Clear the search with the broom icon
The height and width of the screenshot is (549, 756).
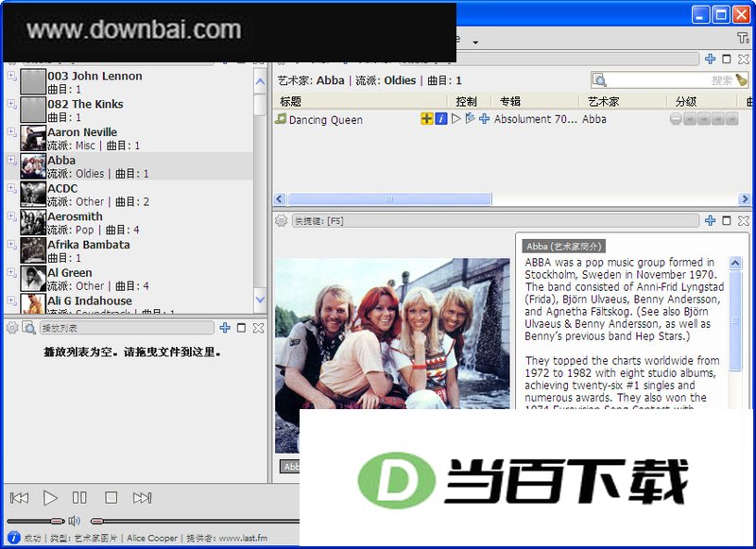click(x=742, y=79)
